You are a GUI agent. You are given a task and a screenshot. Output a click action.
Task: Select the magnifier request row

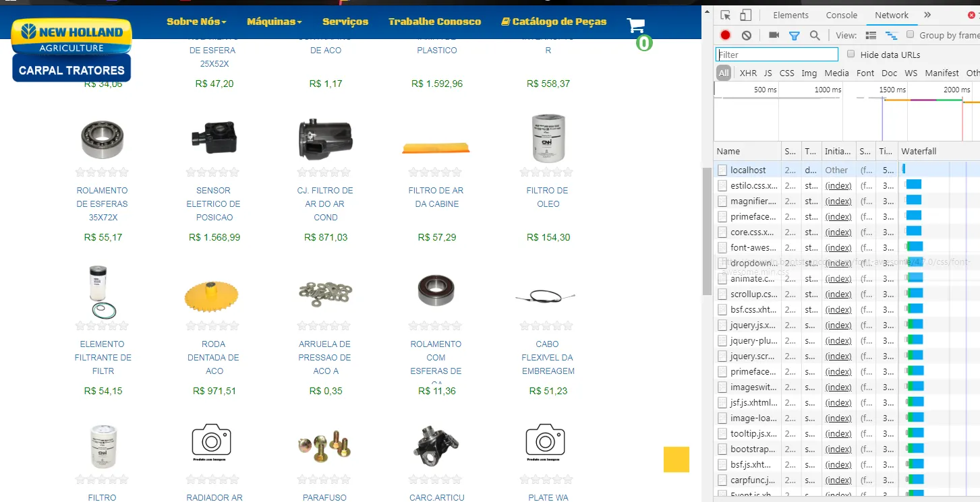846,201
